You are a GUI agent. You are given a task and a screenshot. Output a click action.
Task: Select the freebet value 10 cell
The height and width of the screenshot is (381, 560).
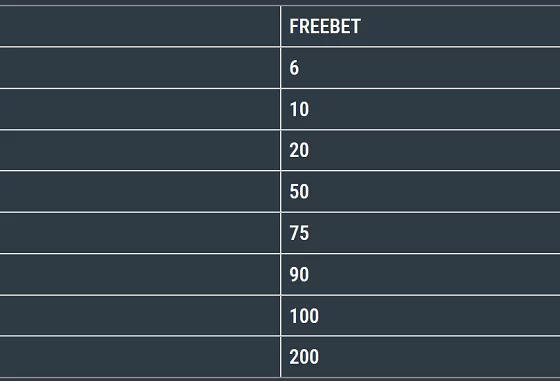pos(420,109)
